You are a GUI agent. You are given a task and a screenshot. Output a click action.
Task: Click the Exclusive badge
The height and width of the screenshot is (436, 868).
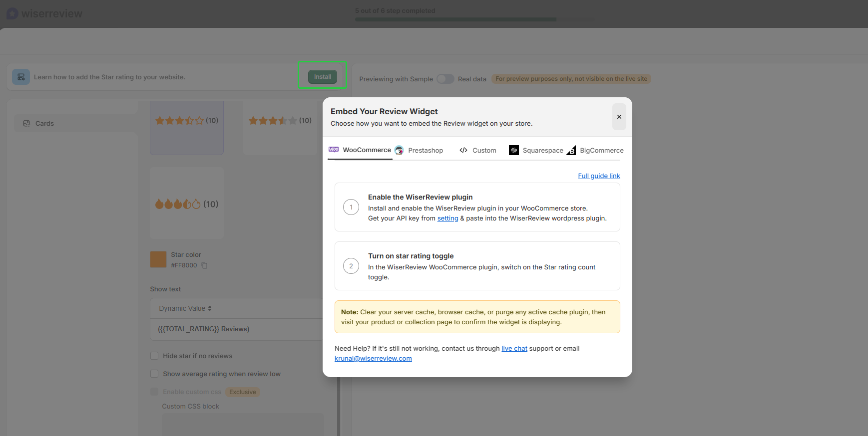243,392
